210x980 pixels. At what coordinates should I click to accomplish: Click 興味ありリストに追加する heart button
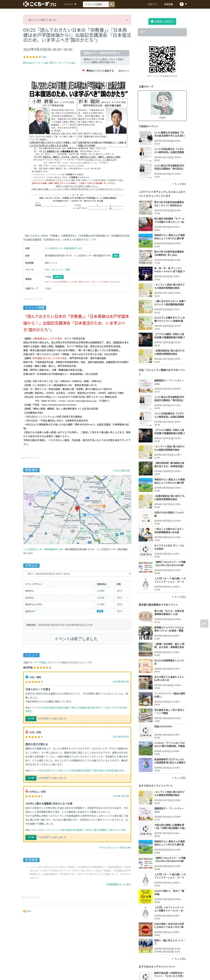click(98, 70)
